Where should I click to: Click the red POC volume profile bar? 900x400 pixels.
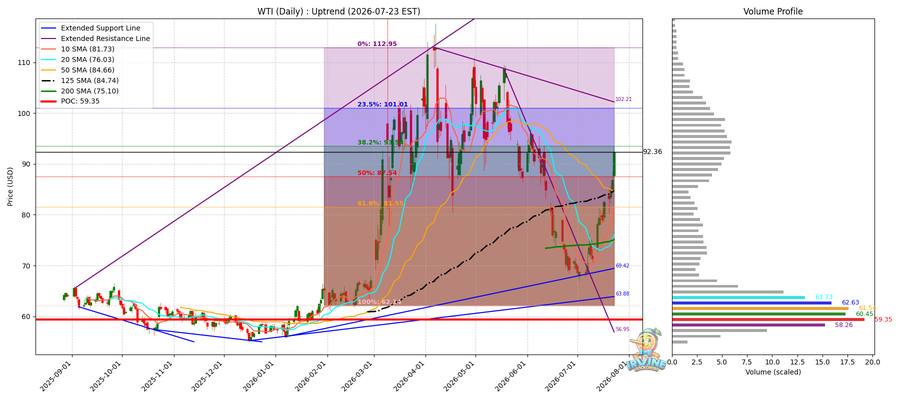point(769,319)
